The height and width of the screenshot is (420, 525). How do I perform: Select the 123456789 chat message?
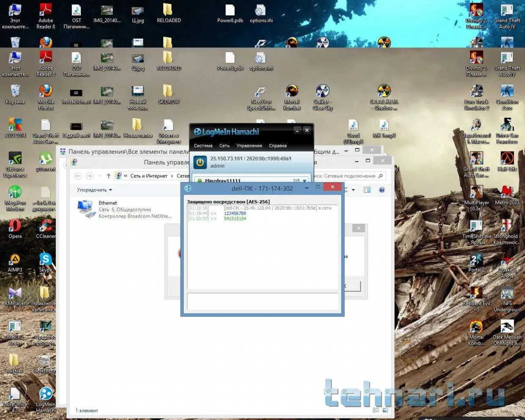[235, 213]
